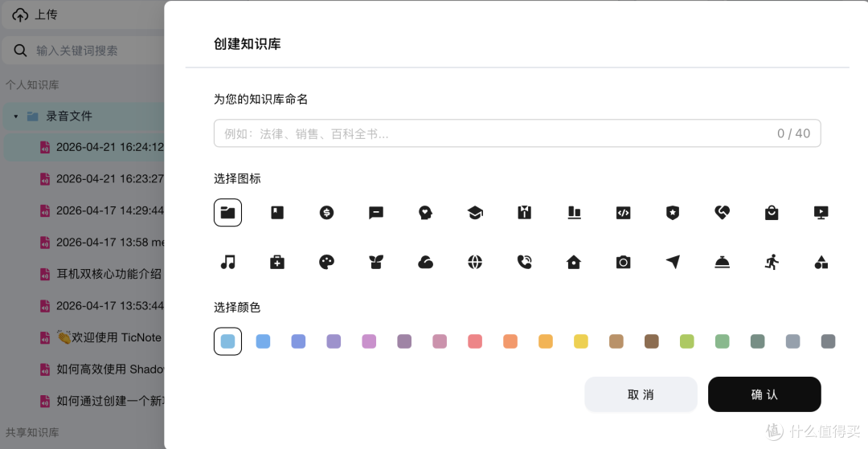This screenshot has width=868, height=449.
Task: Choose the muted mauve color swatch
Action: tap(404, 341)
